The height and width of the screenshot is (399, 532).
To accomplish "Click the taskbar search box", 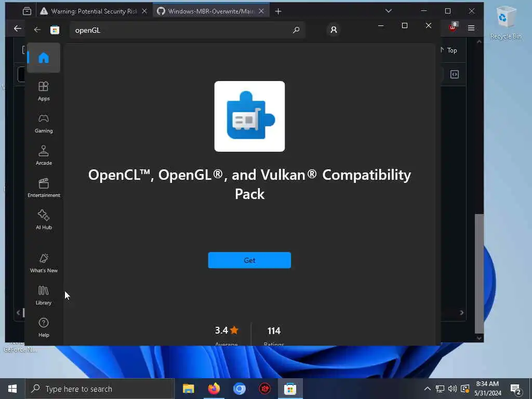I will click(x=100, y=389).
